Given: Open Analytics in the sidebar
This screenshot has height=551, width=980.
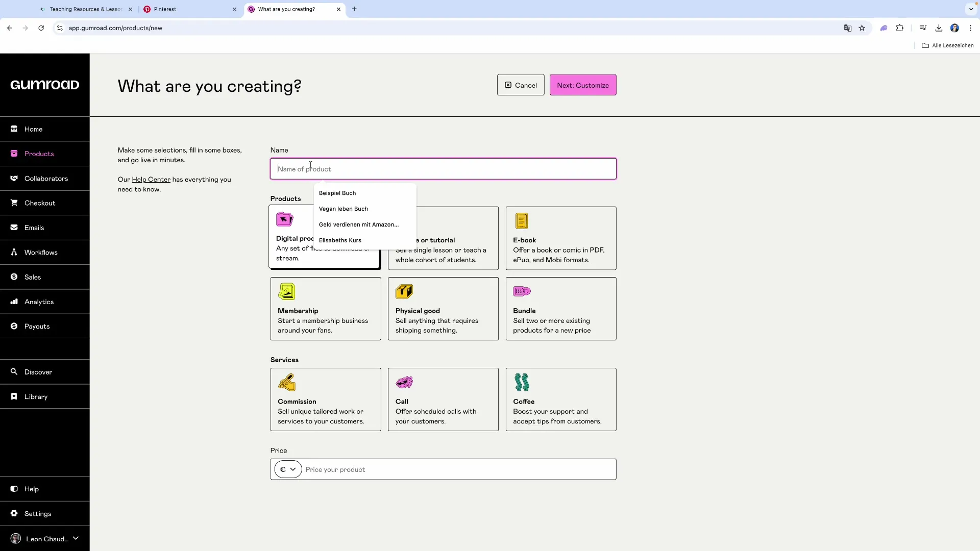Looking at the screenshot, I should coord(39,302).
